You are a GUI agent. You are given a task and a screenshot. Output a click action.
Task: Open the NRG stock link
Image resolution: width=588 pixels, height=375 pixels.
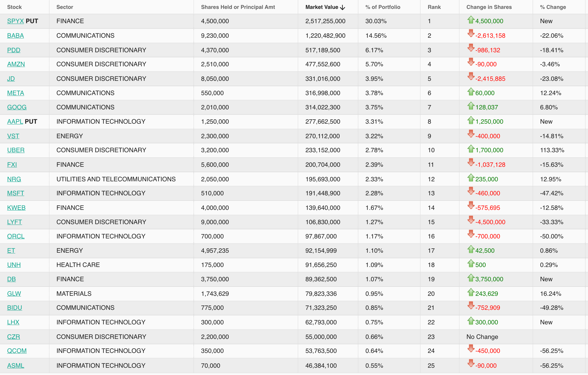coord(14,179)
